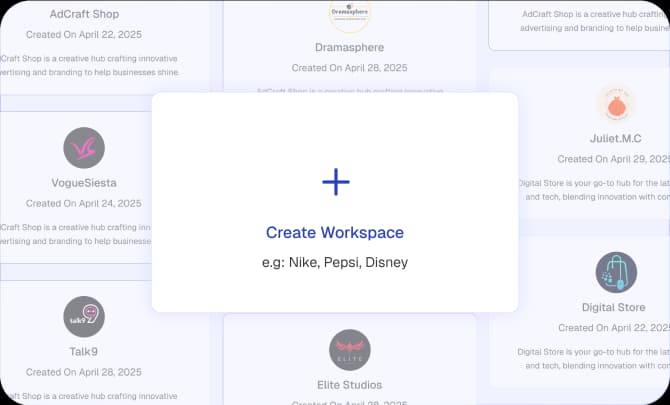Click the Digital Store shopping bag logo
This screenshot has width=670, height=405.
pos(616,272)
